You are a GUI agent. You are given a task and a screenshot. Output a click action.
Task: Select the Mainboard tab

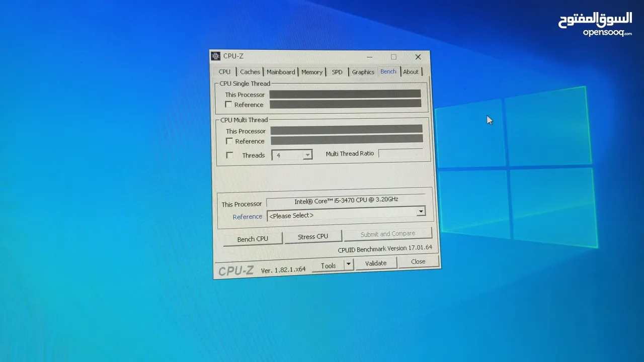coord(281,72)
